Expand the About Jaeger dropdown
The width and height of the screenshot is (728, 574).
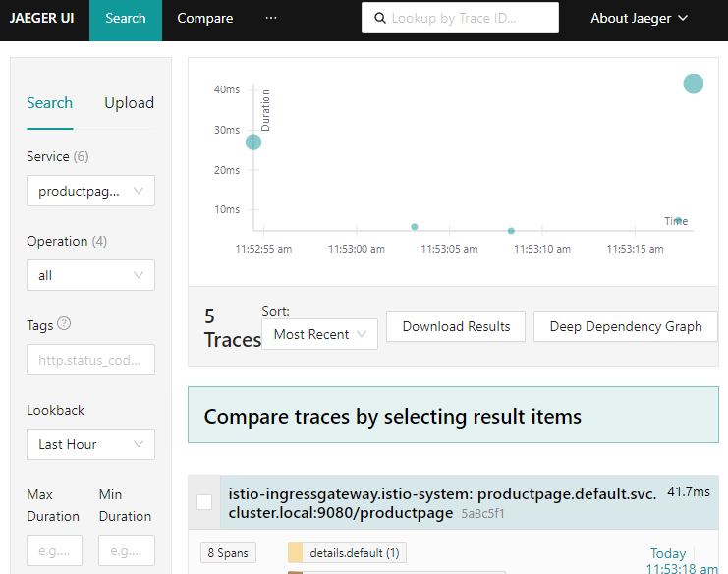(x=639, y=18)
